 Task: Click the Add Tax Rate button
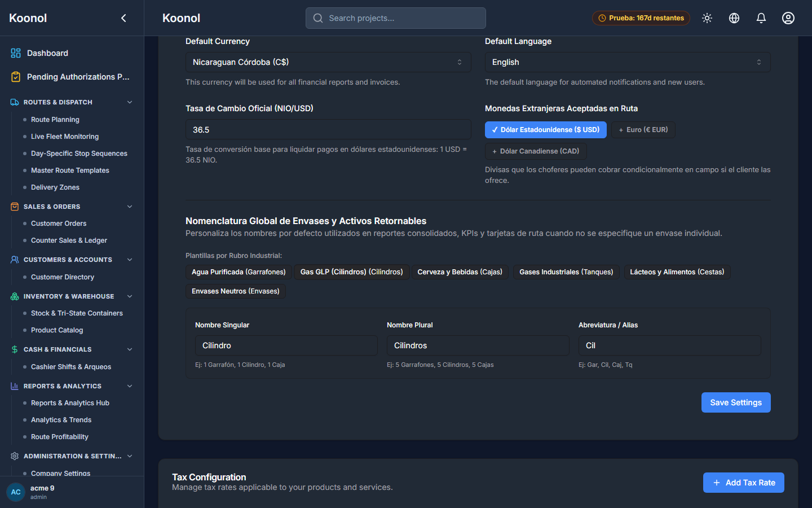coord(744,483)
